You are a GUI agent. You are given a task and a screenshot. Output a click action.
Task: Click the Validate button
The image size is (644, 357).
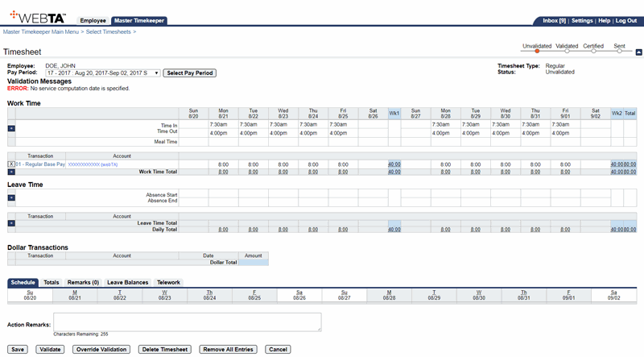(50, 349)
